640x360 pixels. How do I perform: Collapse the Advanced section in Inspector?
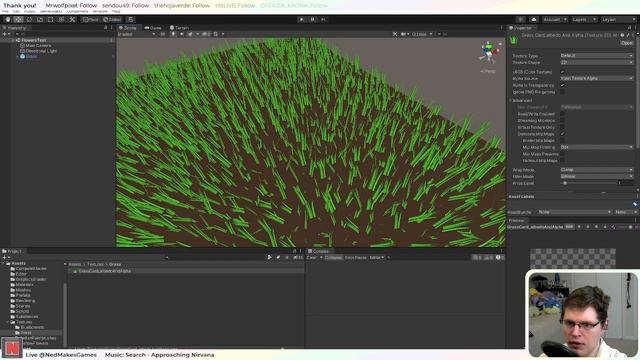click(510, 100)
